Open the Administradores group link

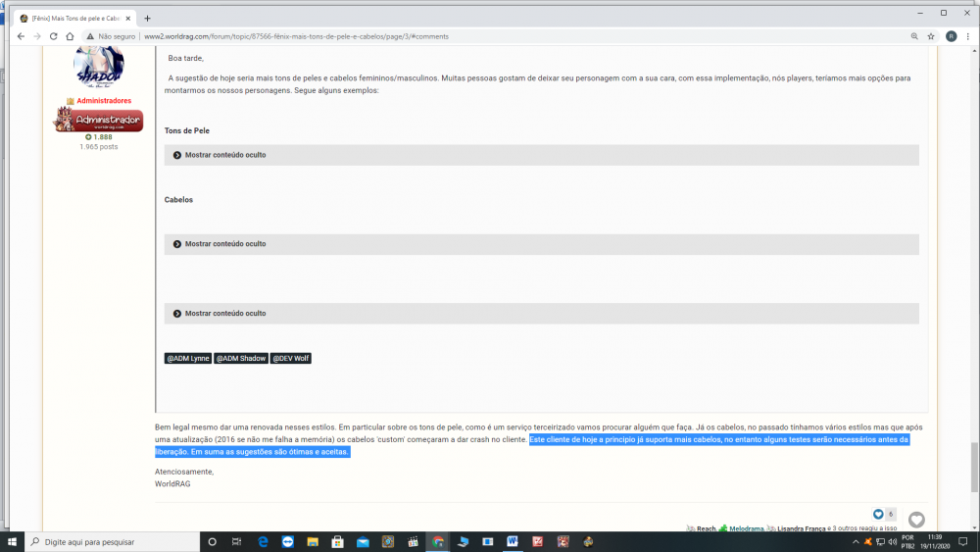[x=104, y=101]
